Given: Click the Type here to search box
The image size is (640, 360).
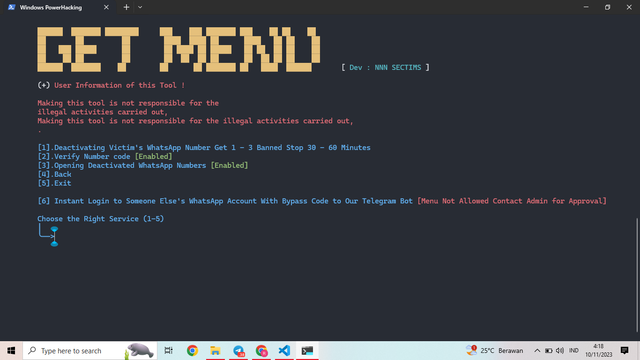Looking at the screenshot, I should tap(90, 351).
